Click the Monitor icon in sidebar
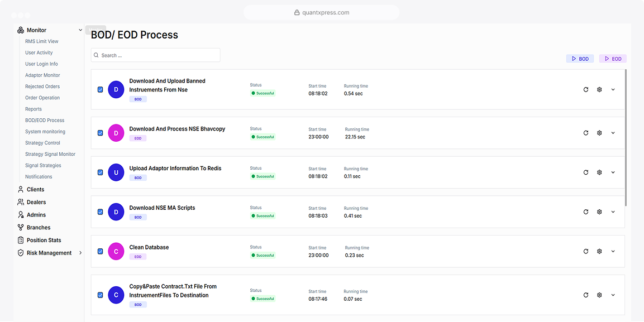This screenshot has width=644, height=322. pyautogui.click(x=21, y=30)
